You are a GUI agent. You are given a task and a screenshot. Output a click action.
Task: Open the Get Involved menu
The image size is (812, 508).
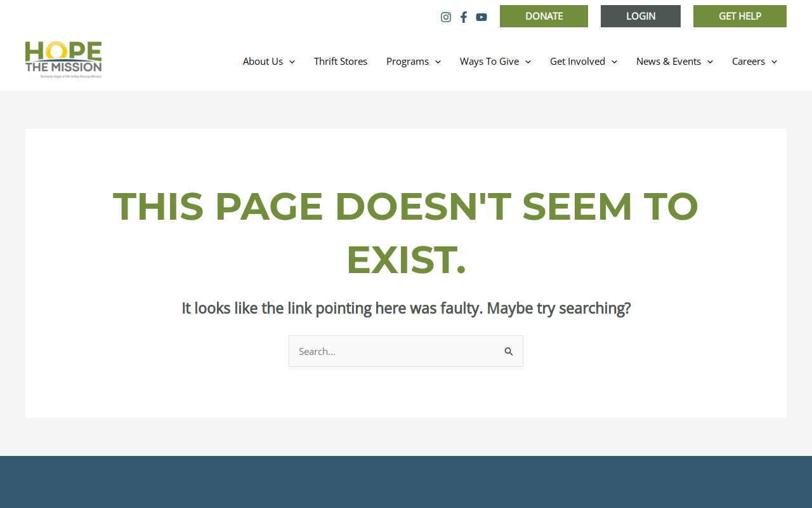coord(584,62)
